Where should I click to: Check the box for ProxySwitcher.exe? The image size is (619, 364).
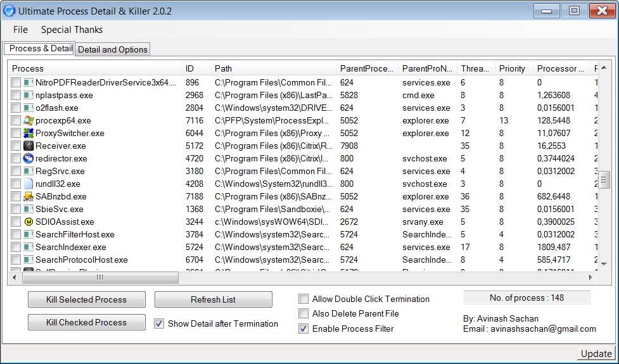coord(16,133)
